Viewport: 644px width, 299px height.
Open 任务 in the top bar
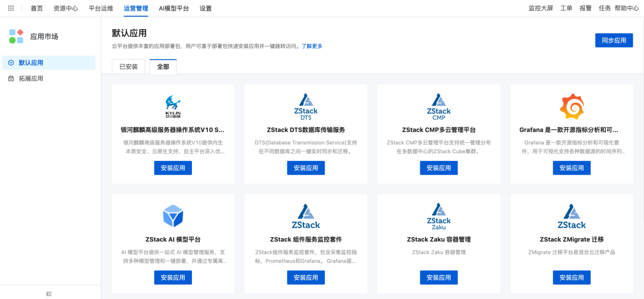pos(605,8)
